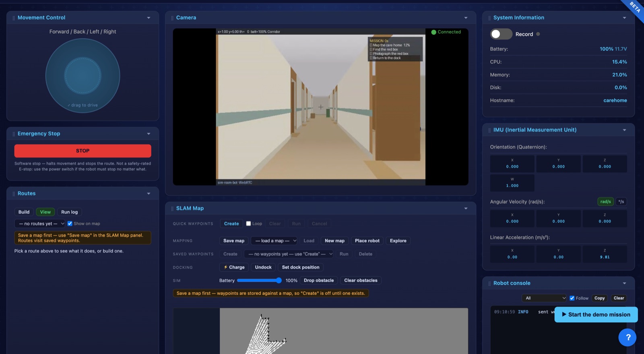Screen dimensions: 644x354
Task: Switch angular velocity to °/s
Action: (x=621, y=202)
